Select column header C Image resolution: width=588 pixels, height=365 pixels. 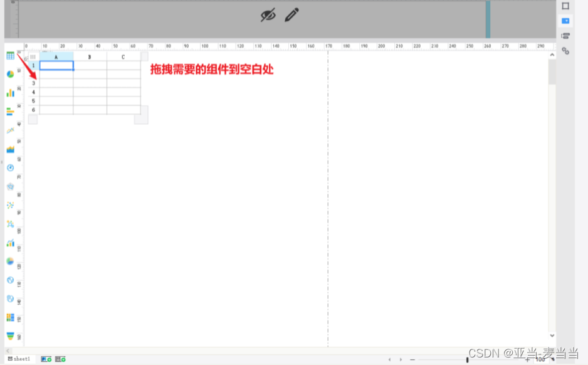123,56
